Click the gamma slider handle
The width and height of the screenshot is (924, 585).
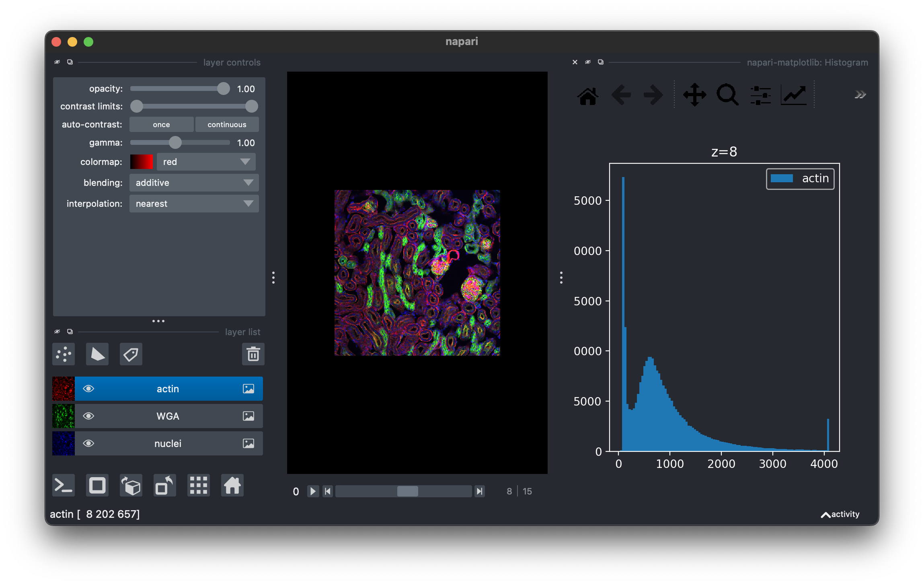click(x=175, y=142)
